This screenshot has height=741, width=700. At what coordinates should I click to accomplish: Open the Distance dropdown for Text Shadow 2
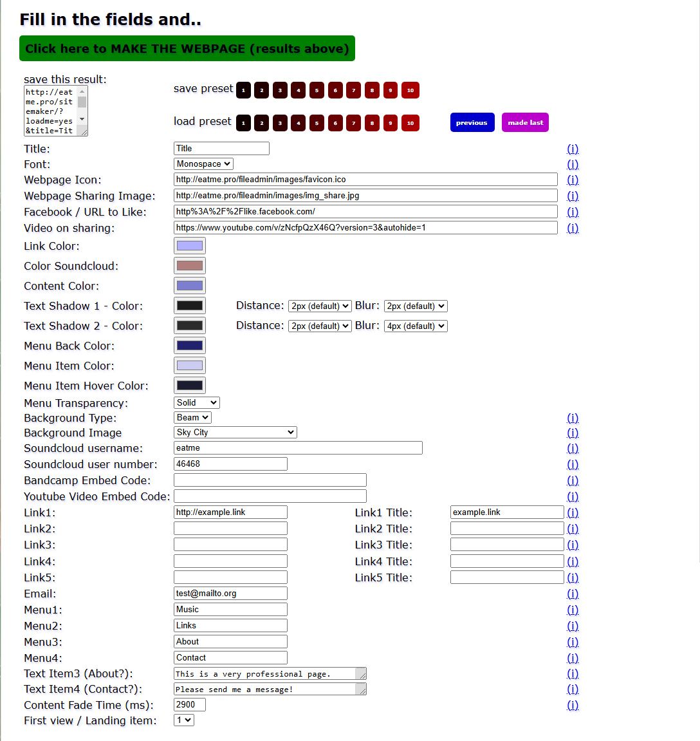click(x=319, y=326)
